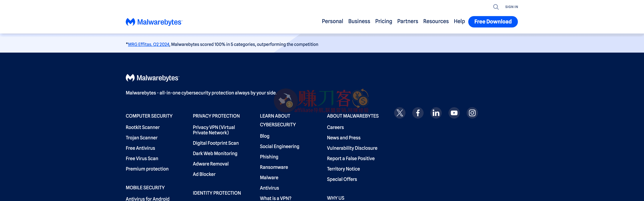This screenshot has height=201, width=644.
Task: Open the Careers page link
Action: [x=335, y=127]
